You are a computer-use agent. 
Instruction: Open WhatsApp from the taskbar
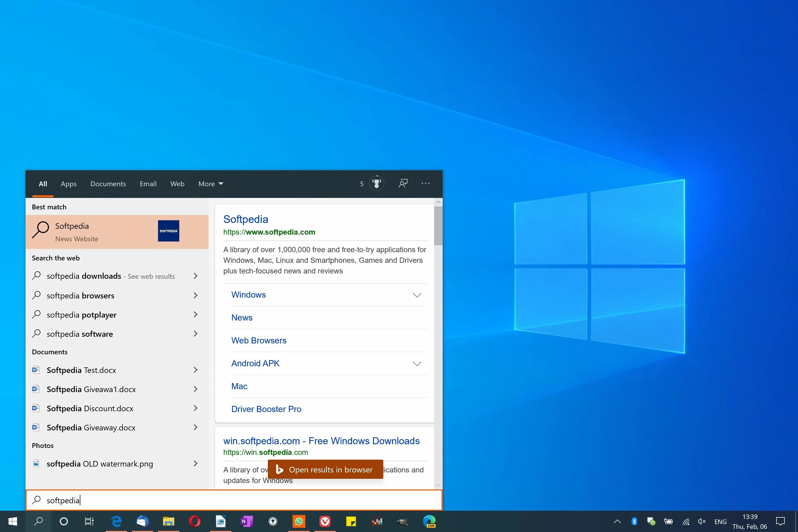[299, 521]
